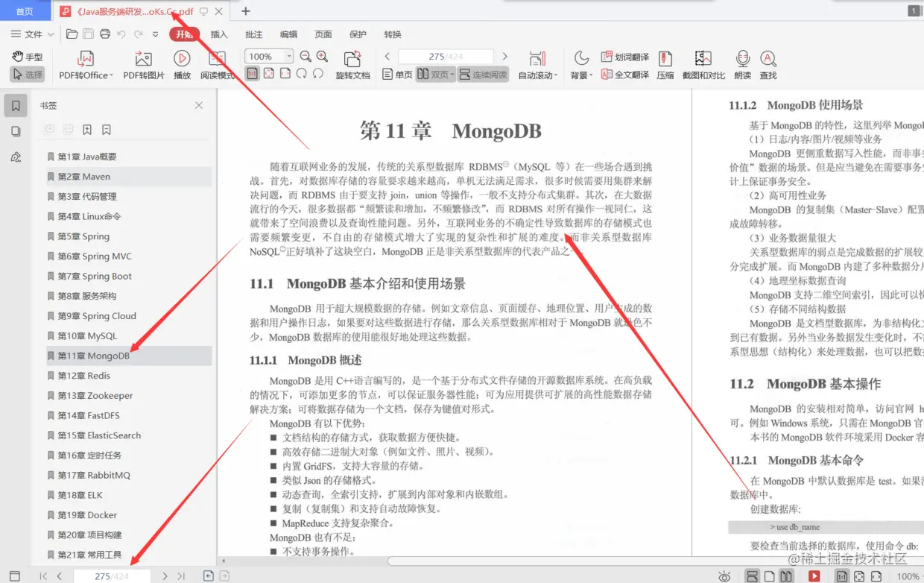Click fit page view icon in toolbar
The height and width of the screenshot is (583, 924).
coord(268,74)
